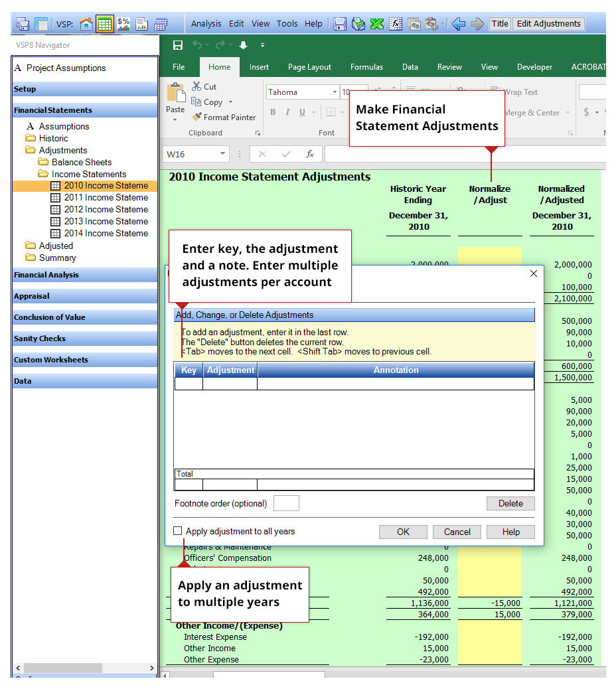Click the VSP print icon
The image size is (616, 689).
pyautogui.click(x=358, y=24)
